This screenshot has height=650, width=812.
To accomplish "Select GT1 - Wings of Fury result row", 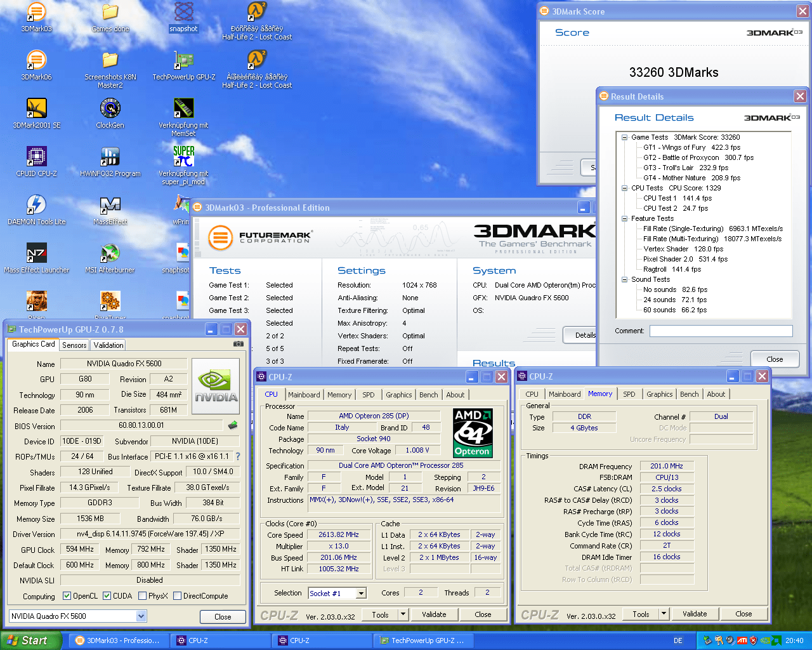I will point(691,147).
